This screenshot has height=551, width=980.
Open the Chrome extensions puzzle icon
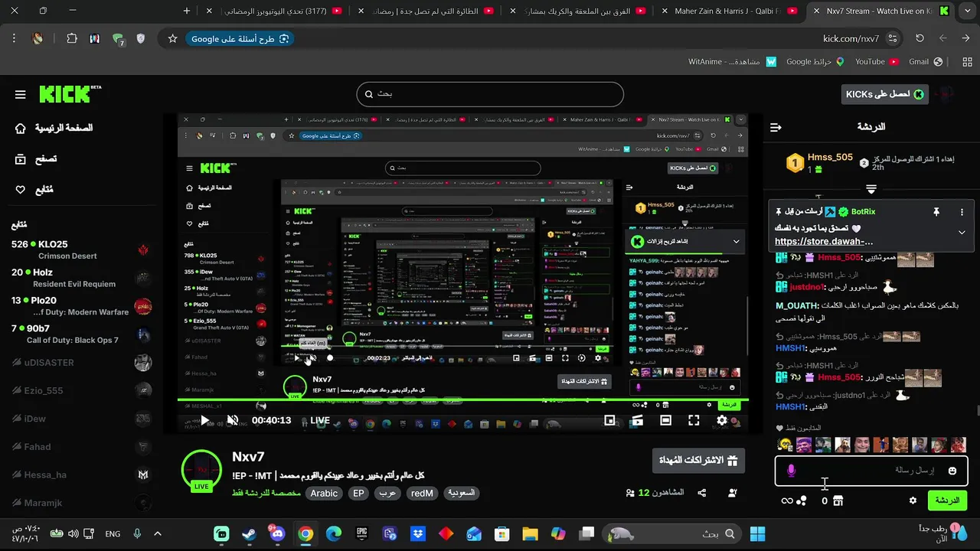(x=71, y=38)
